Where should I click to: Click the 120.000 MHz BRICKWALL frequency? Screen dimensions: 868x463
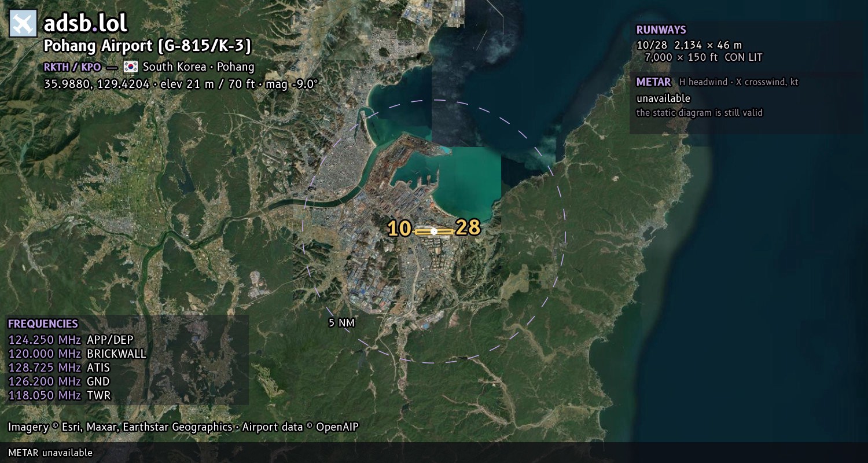coord(78,354)
